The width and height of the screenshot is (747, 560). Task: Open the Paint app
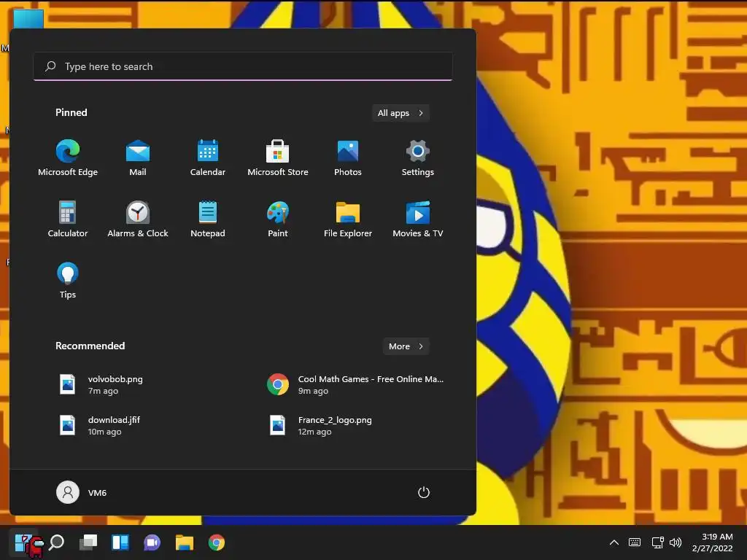278,219
